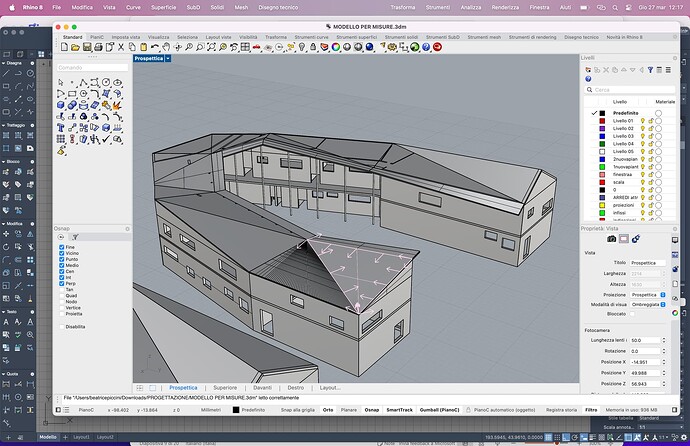Screen dimensions: 690x446
Task: Toggle Orto in the status bar
Action: [x=328, y=410]
